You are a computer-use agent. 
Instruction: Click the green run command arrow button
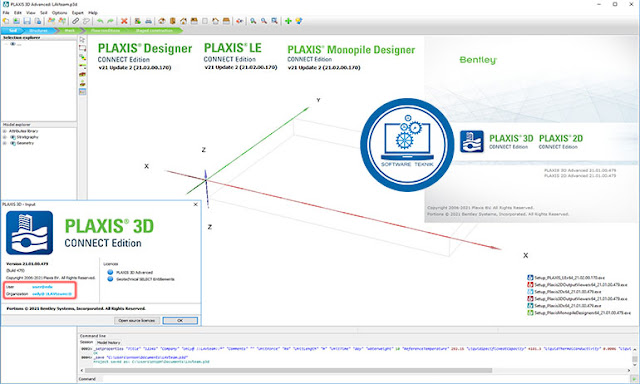coord(634,379)
